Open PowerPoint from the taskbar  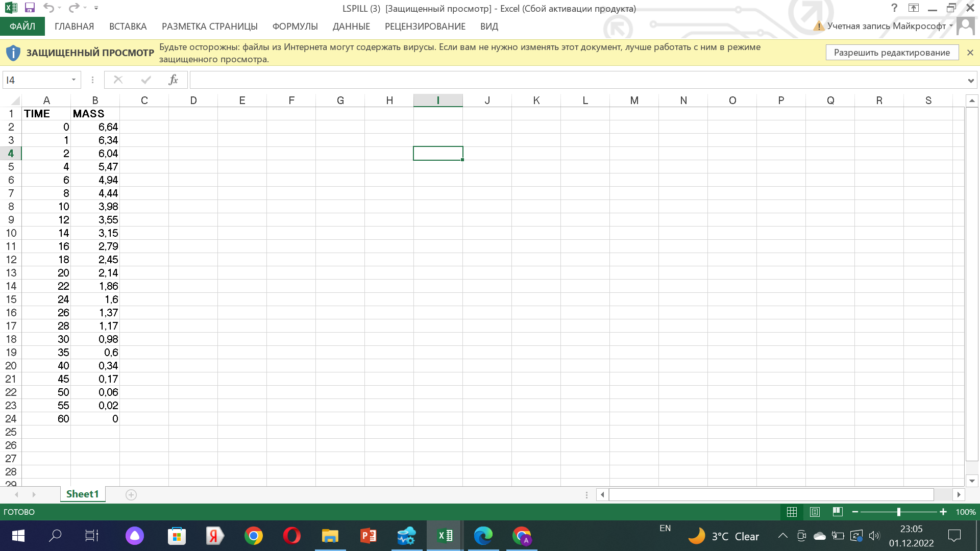coord(368,536)
